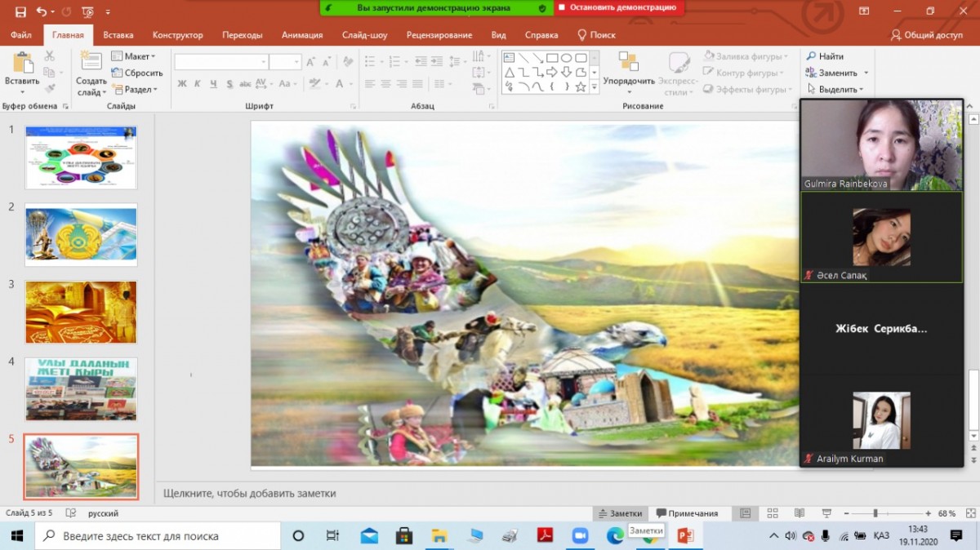The width and height of the screenshot is (980, 550).
Task: Toggle the Заметки notes pane
Action: [x=620, y=513]
